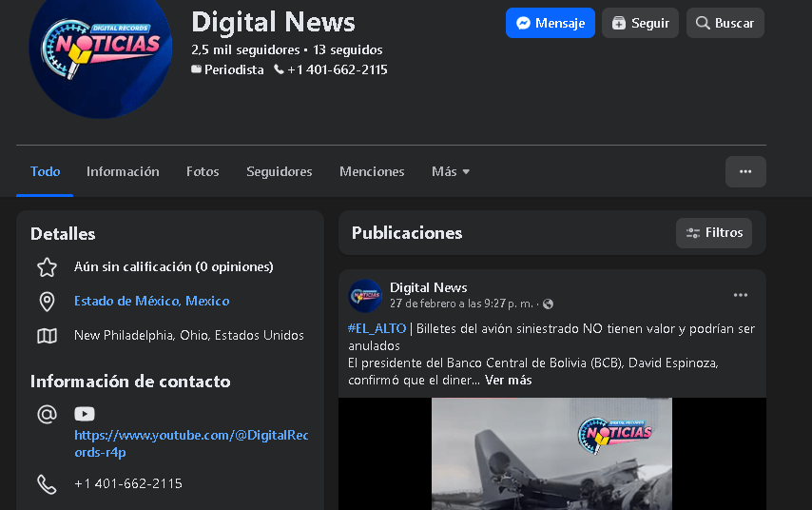Follow the page with Seguir button

tap(640, 23)
